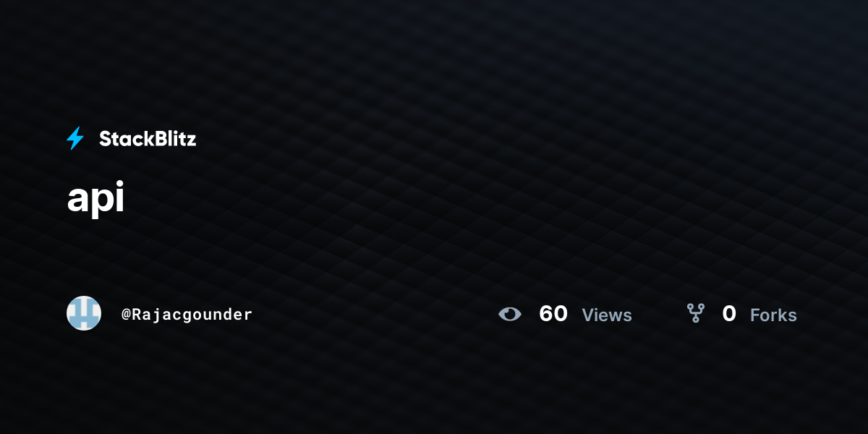
Task: Open the Rajacgounder avatar image
Action: [84, 313]
